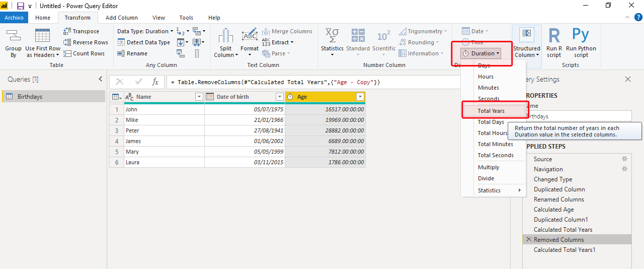Image resolution: width=644 pixels, height=269 pixels.
Task: Close the Query Settings pane
Action: pos(628,79)
